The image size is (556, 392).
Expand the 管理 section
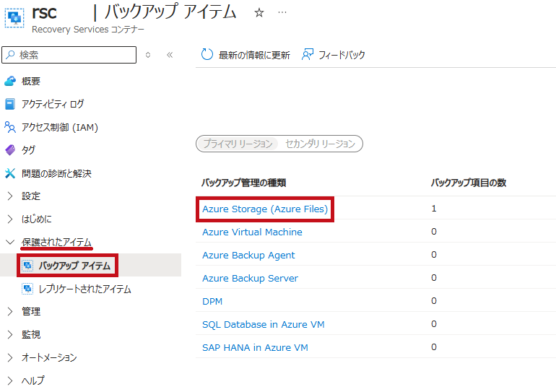(x=10, y=311)
